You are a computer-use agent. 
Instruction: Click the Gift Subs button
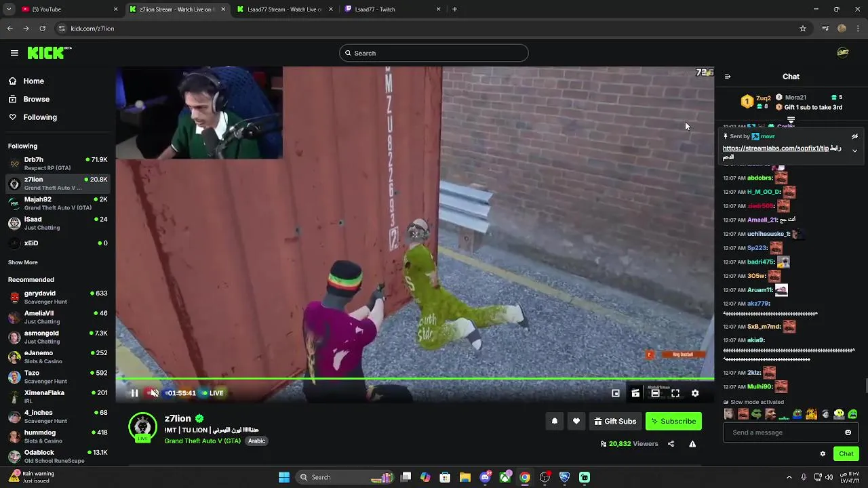click(615, 421)
